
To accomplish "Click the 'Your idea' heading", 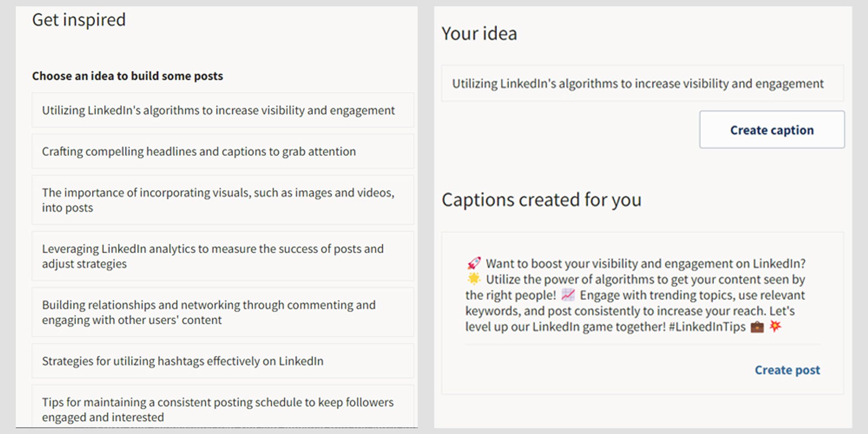I will tap(480, 34).
